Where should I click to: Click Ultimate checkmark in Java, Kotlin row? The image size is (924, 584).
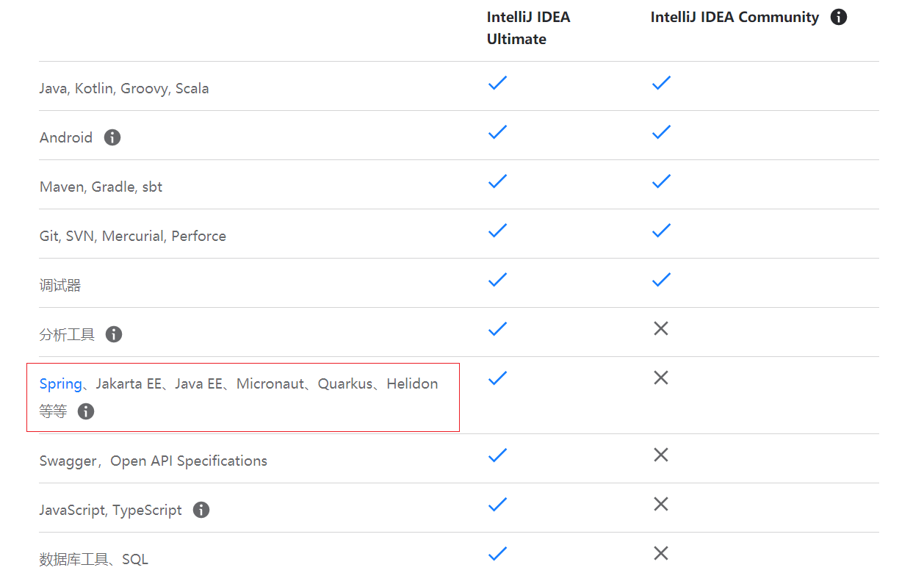[x=498, y=83]
